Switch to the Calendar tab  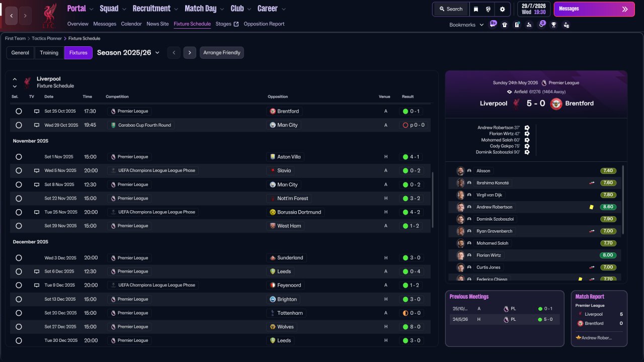click(131, 24)
